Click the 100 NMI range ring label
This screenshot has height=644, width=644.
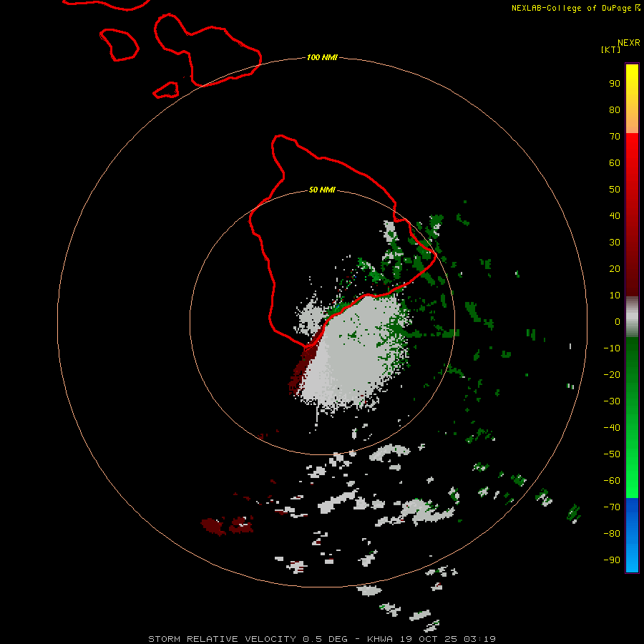click(322, 57)
